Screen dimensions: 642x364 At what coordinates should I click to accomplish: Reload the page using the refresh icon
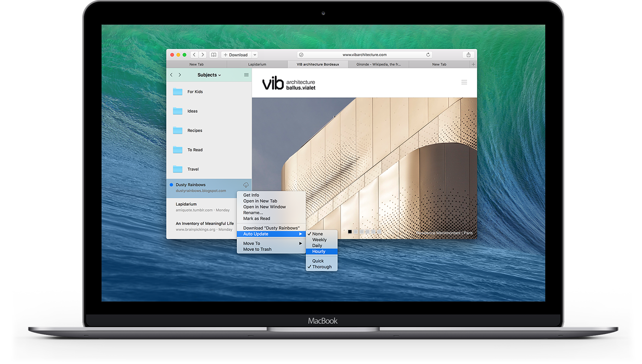[x=428, y=54]
